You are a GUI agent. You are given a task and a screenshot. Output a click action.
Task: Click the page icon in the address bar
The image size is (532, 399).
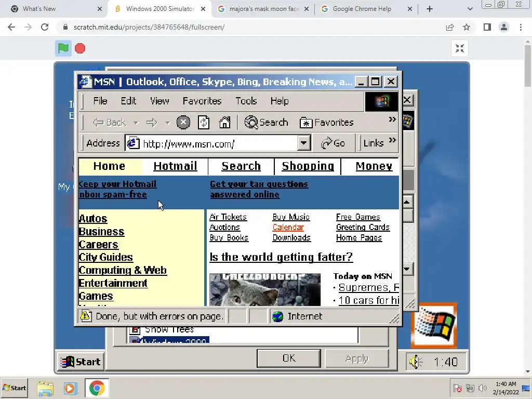tap(133, 143)
